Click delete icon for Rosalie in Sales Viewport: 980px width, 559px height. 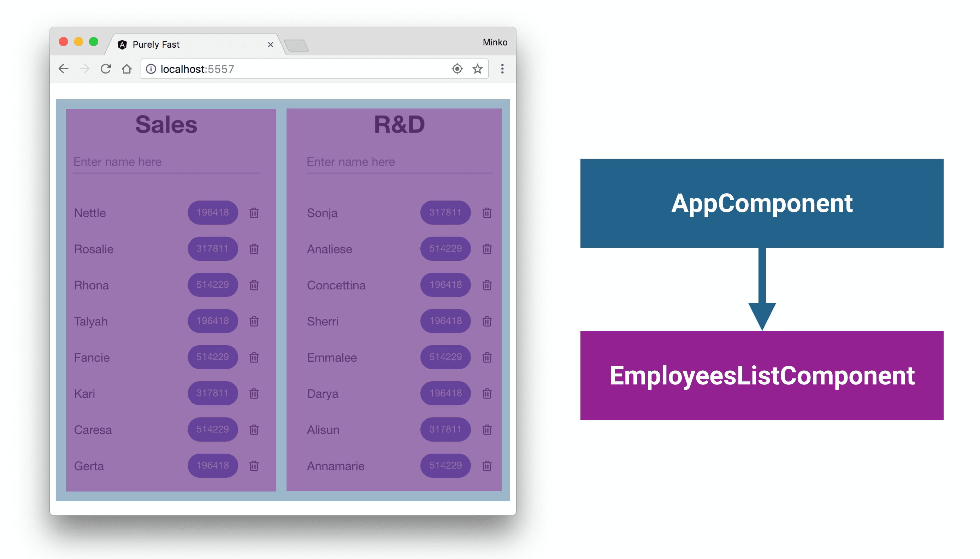tap(254, 249)
